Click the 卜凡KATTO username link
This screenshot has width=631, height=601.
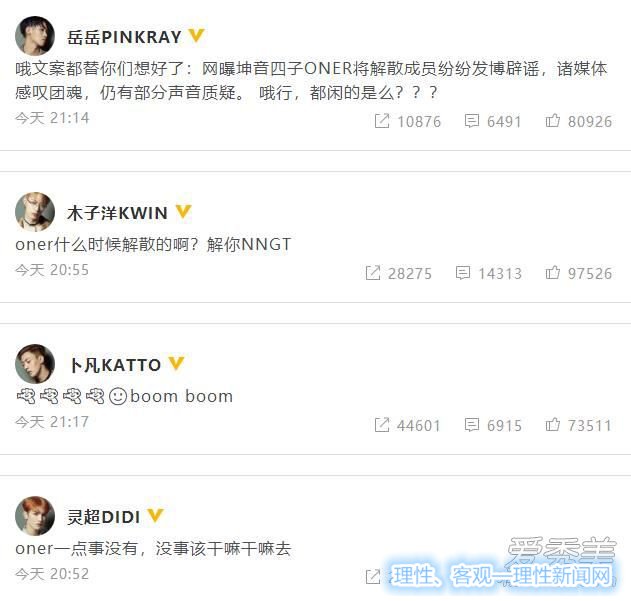tap(115, 365)
